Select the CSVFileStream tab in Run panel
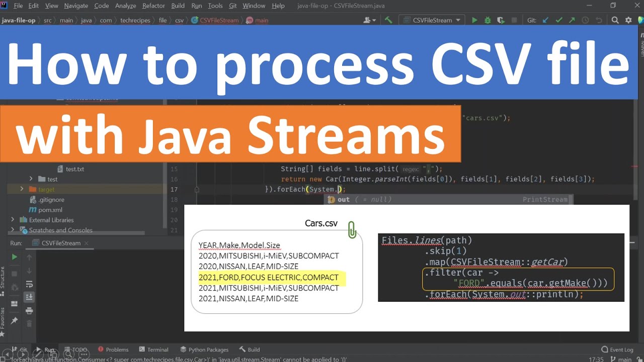This screenshot has height=362, width=644. [60, 243]
